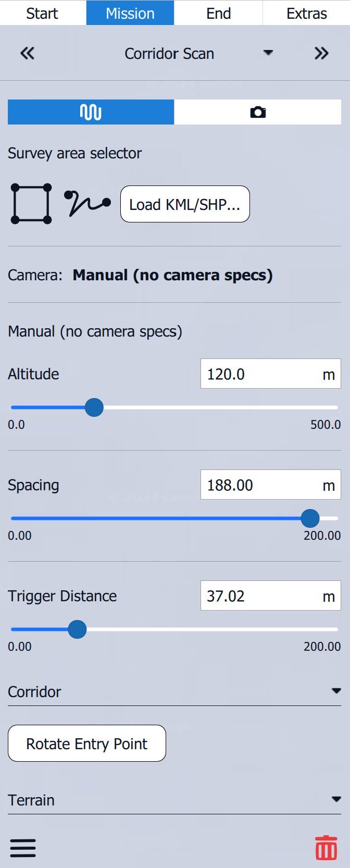This screenshot has height=868, width=350.
Task: Go to next mission item arrow
Action: click(321, 53)
